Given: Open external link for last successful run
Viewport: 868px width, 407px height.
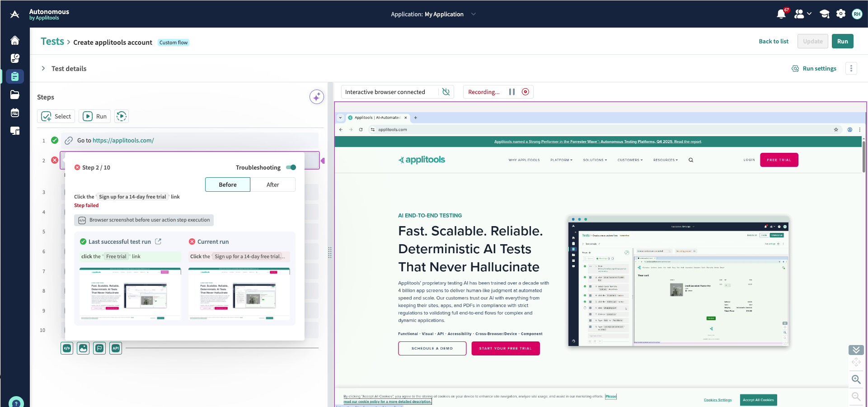Looking at the screenshot, I should pos(158,241).
